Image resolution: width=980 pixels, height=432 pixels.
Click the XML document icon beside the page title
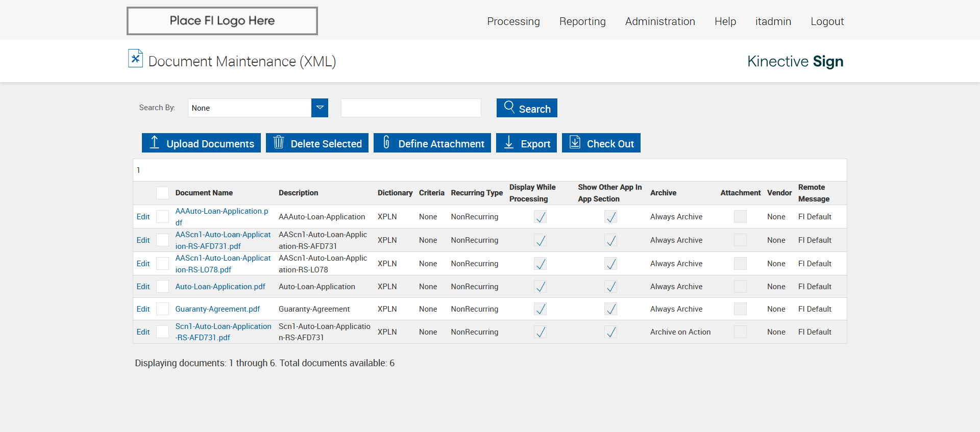135,59
